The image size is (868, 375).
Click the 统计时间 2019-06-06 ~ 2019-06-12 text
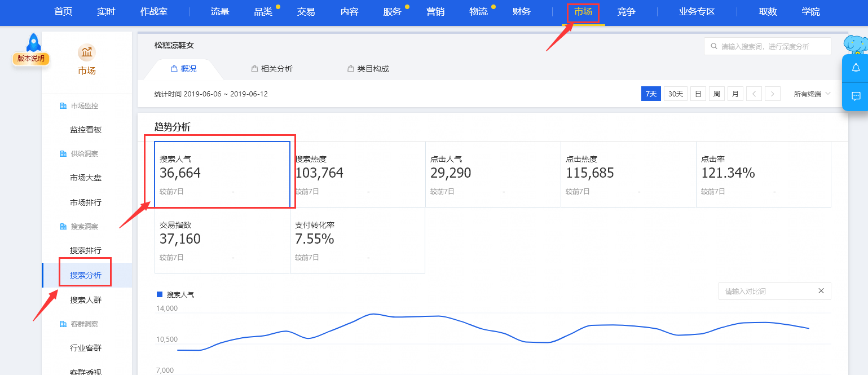coord(211,94)
